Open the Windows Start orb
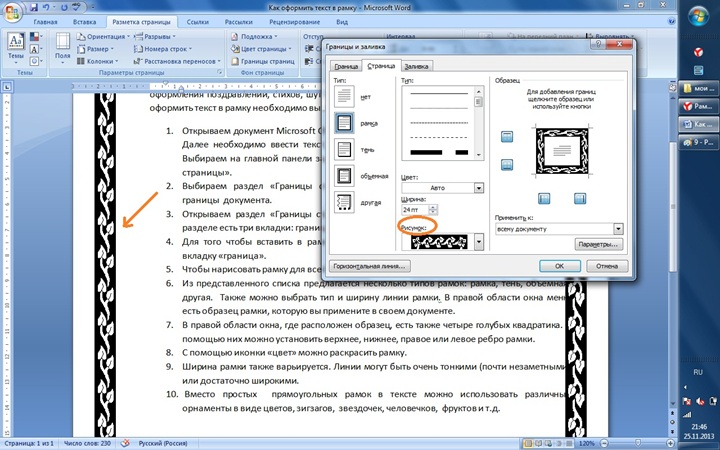Screen dimensions: 720x450 click(698, 16)
